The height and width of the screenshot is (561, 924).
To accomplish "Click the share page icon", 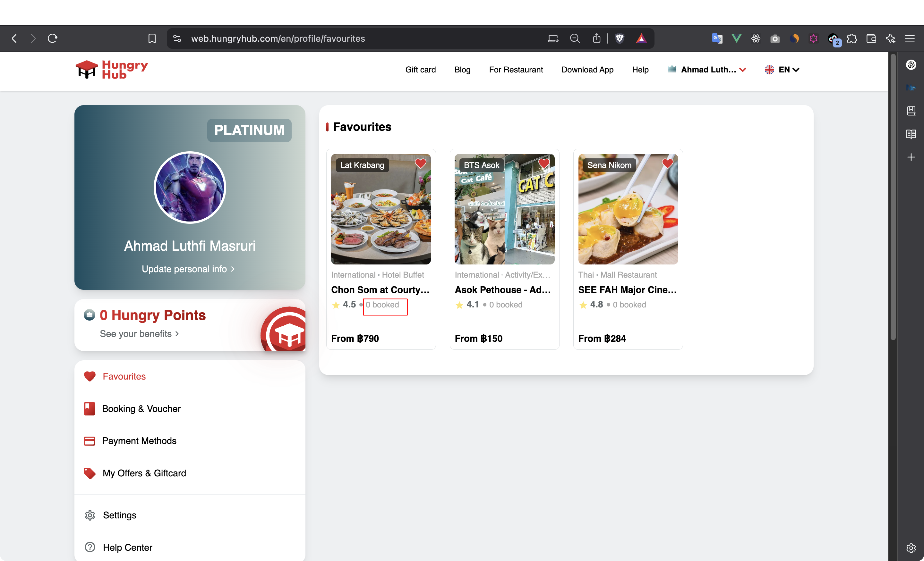I will tap(597, 38).
